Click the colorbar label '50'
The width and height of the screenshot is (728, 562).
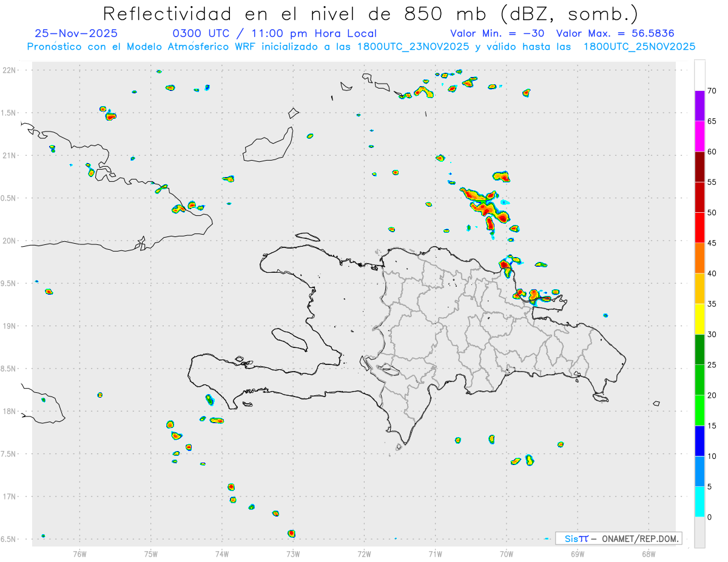click(x=712, y=213)
